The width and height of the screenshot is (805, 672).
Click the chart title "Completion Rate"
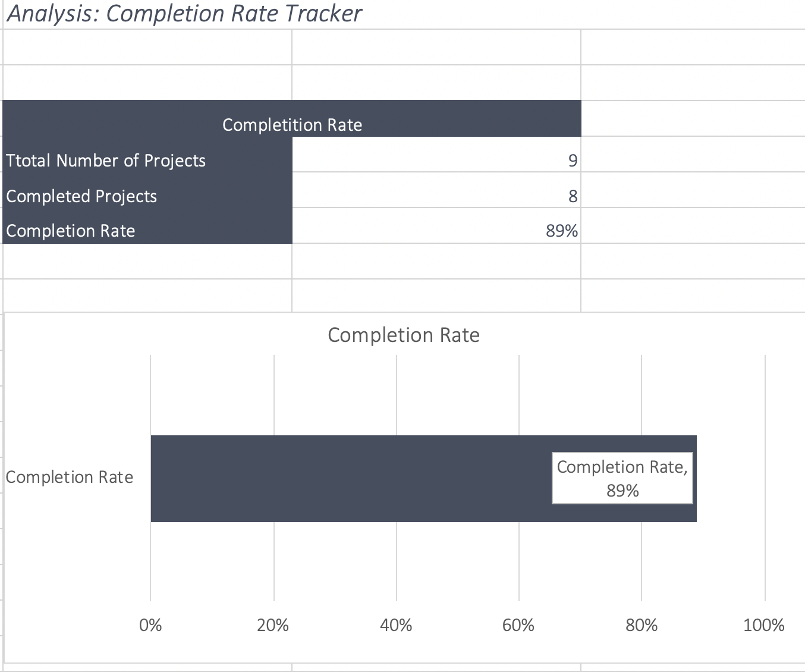pos(404,335)
